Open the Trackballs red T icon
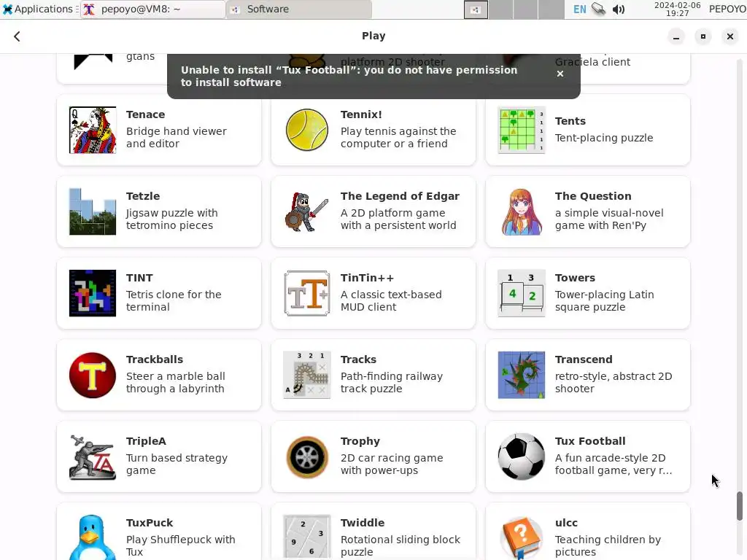 click(93, 375)
